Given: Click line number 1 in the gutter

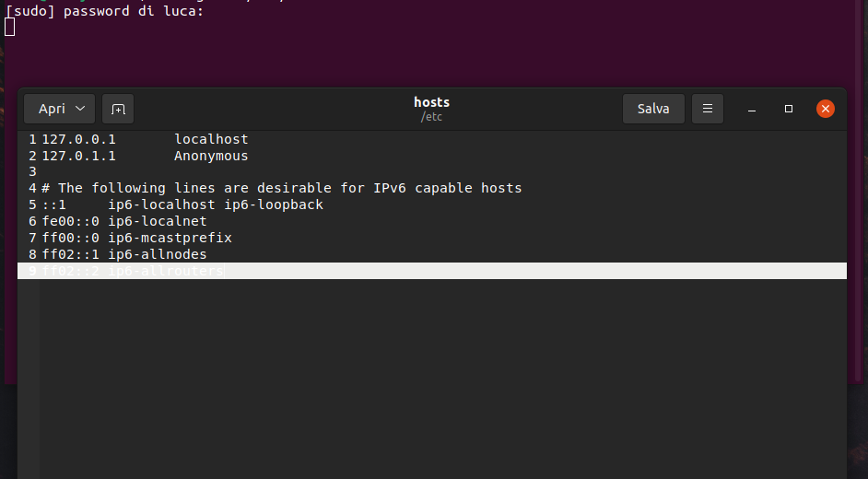Looking at the screenshot, I should (32, 139).
